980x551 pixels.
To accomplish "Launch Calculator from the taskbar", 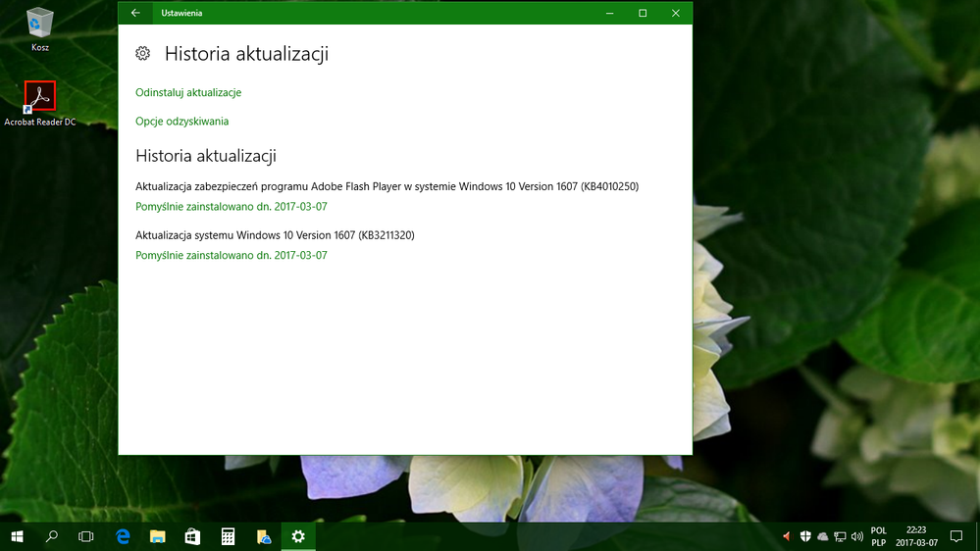I will tap(228, 536).
